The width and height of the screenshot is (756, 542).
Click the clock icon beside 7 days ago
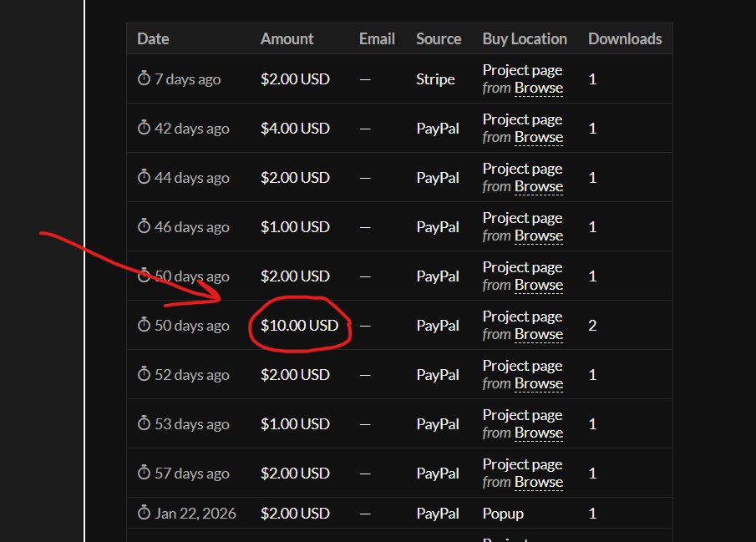(144, 79)
